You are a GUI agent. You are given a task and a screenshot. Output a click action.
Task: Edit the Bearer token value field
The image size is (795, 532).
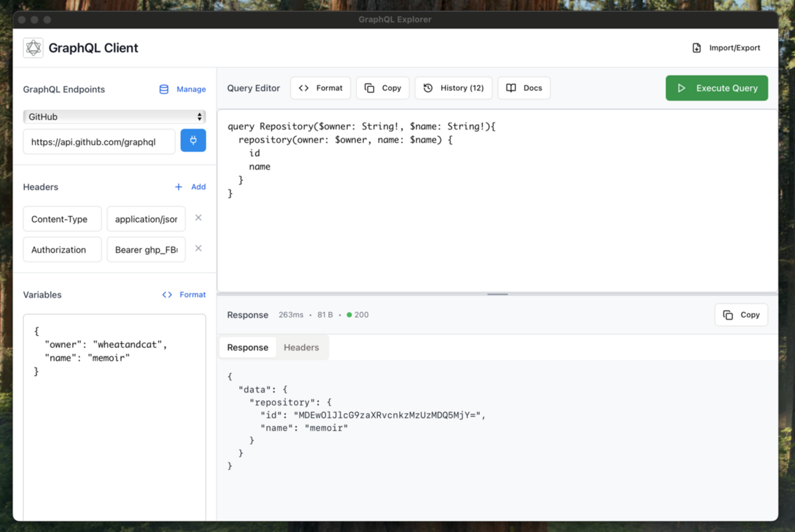click(146, 249)
